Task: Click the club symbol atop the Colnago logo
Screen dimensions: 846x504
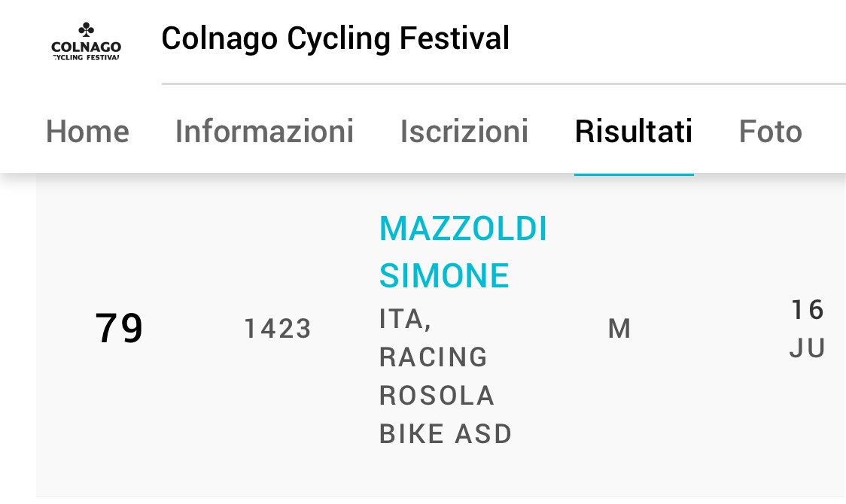Action: [x=86, y=29]
